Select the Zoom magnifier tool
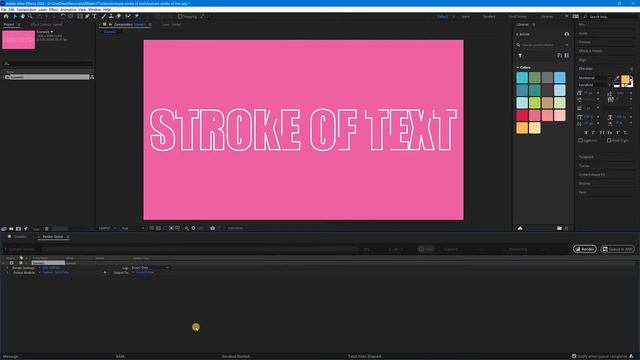 click(x=30, y=16)
